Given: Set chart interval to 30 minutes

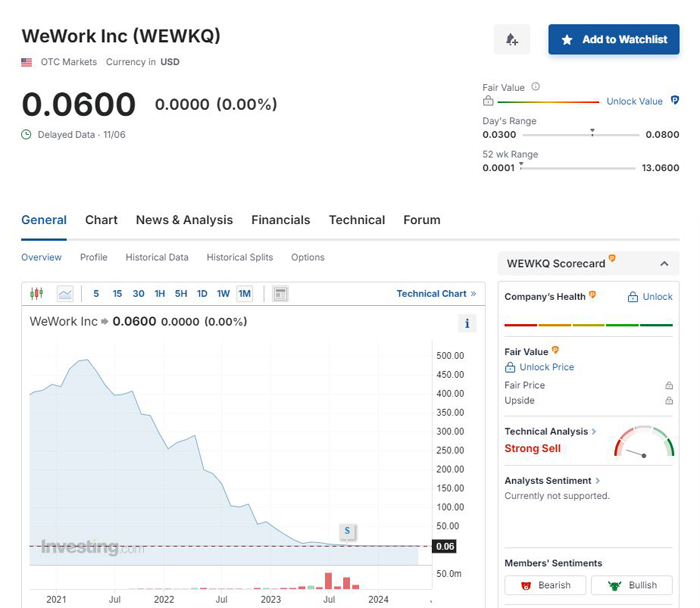Looking at the screenshot, I should (x=138, y=294).
